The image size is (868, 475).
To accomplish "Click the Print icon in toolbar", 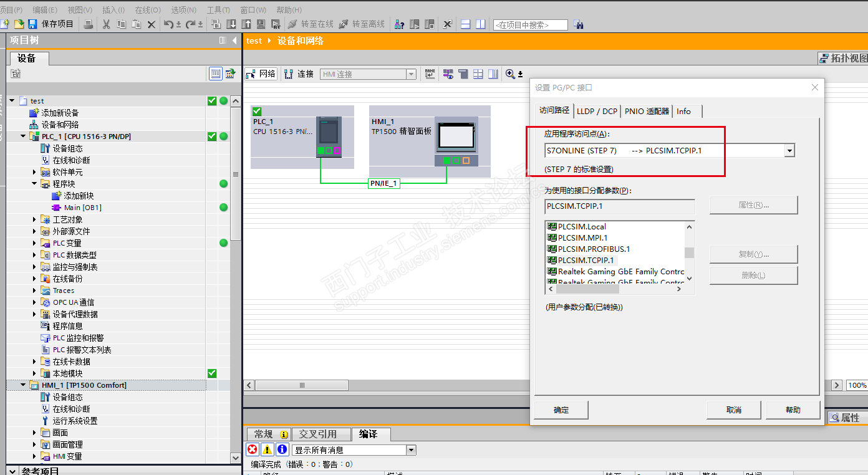I will point(89,24).
